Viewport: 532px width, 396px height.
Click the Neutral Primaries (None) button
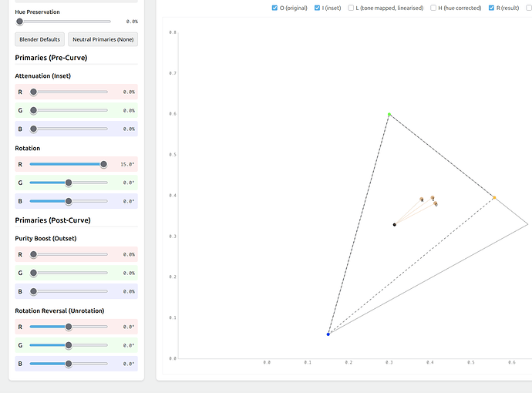[x=103, y=39]
